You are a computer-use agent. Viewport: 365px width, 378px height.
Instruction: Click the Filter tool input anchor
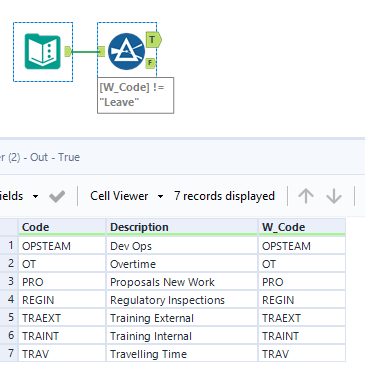coord(102,52)
